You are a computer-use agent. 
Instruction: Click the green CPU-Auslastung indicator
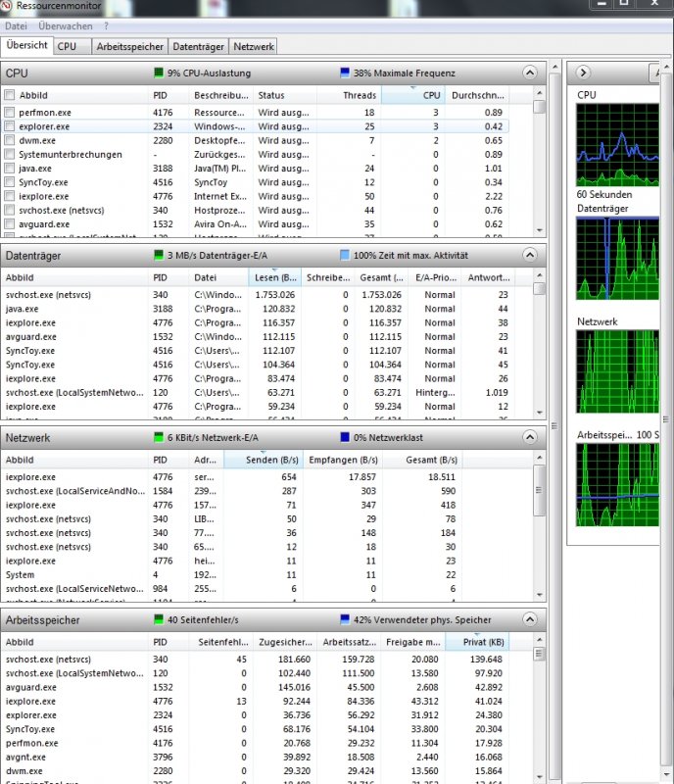(159, 73)
